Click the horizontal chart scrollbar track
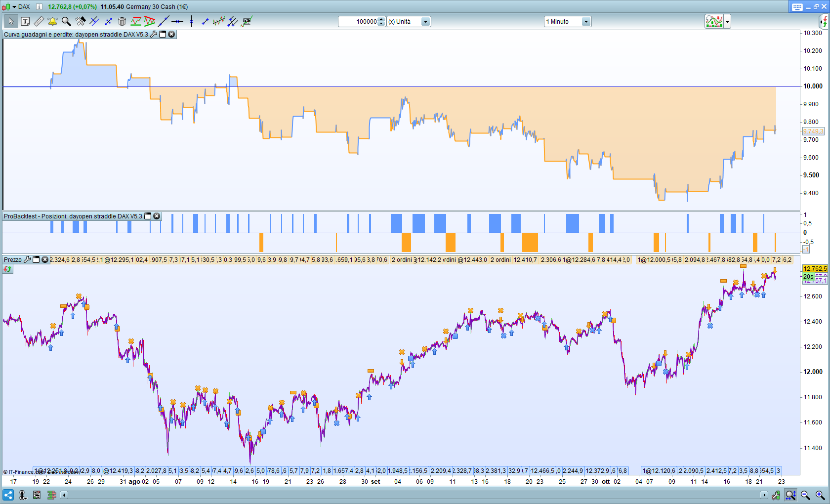This screenshot has height=504, width=830. coord(414,495)
